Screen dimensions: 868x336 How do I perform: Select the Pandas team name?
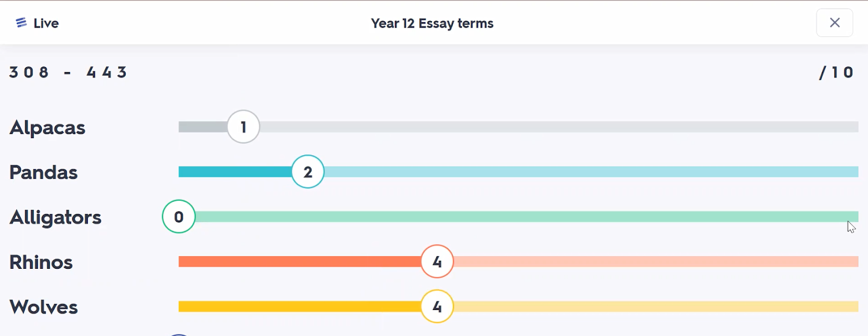[43, 172]
